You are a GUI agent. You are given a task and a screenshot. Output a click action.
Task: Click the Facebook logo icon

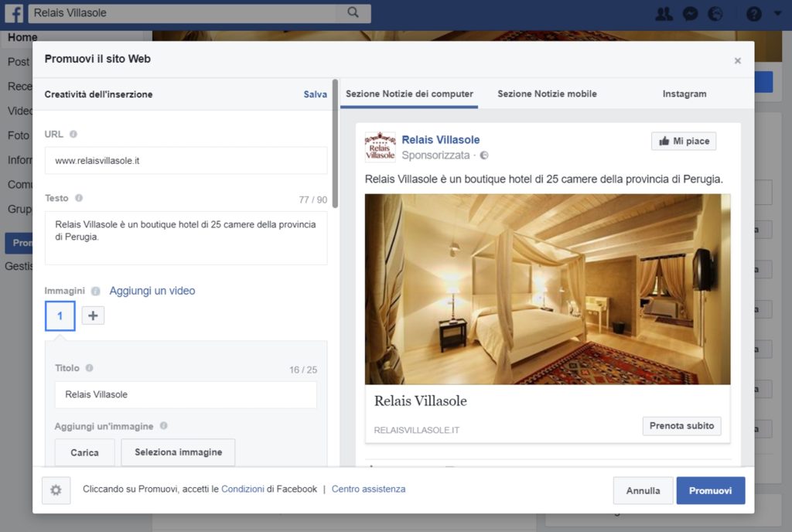coord(14,13)
